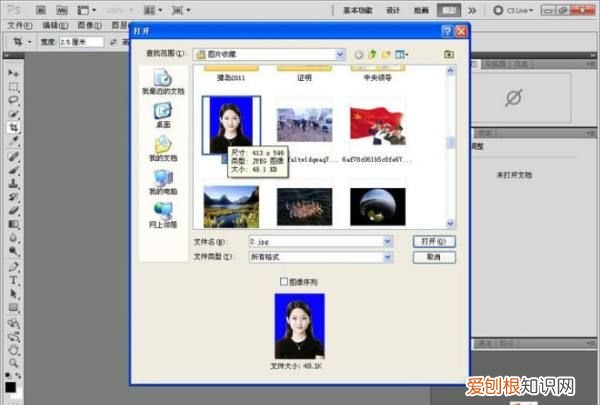
Task: Click the dialog help question-mark button
Action: pyautogui.click(x=447, y=31)
